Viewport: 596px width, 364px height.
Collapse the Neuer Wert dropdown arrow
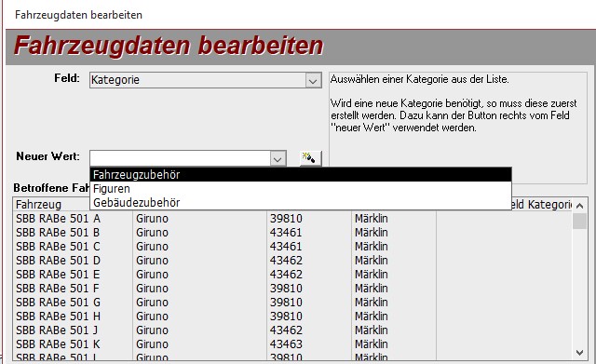(278, 158)
